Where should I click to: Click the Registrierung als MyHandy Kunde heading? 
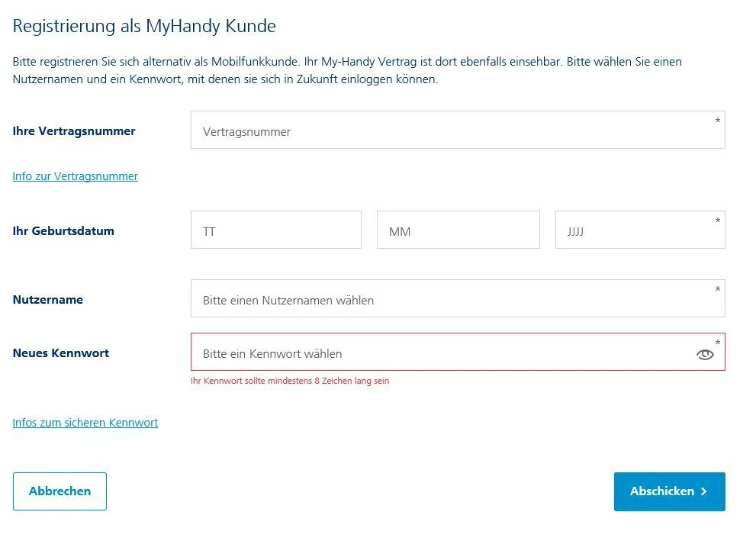coord(144,26)
